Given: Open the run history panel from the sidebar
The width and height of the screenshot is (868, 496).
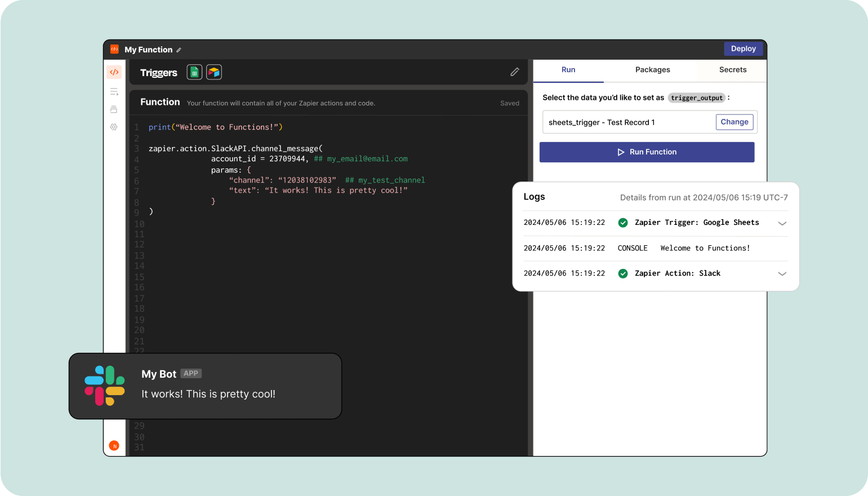Looking at the screenshot, I should tap(114, 91).
